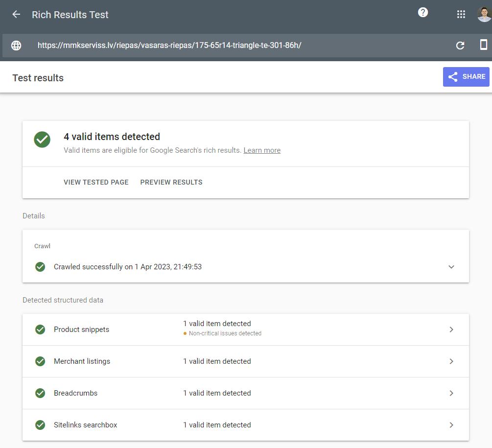This screenshot has height=448, width=492.
Task: Click the Non-critical issues detected notice
Action: 225,333
